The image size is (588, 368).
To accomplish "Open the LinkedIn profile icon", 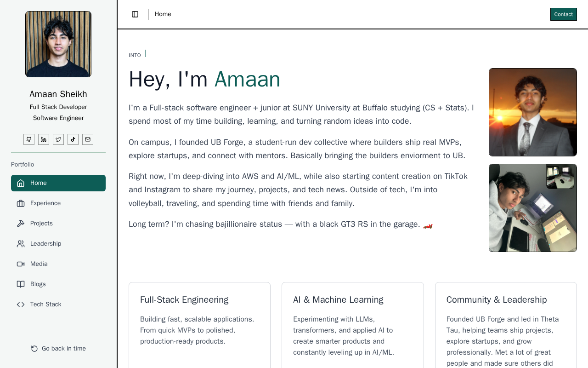I will click(x=44, y=139).
